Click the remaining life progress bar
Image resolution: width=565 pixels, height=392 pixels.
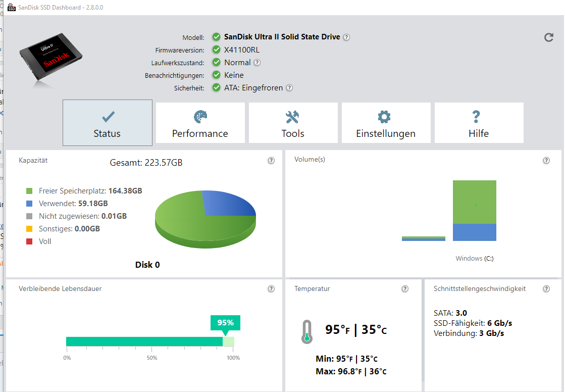coord(150,341)
